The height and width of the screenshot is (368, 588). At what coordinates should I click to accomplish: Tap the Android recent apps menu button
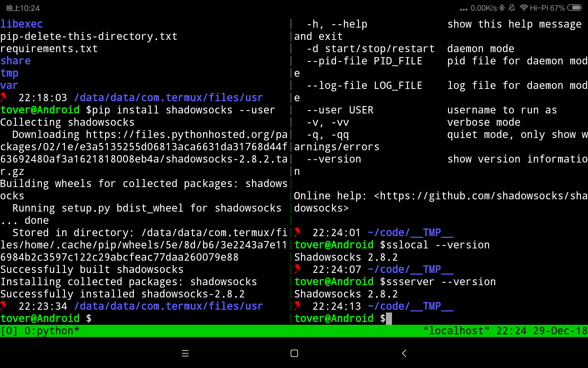pos(185,353)
